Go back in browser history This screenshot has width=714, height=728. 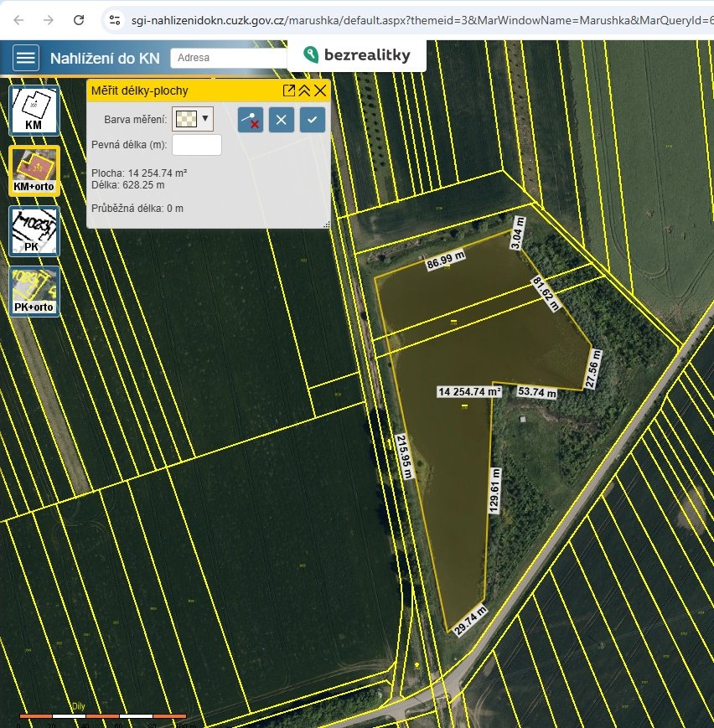pos(19,19)
